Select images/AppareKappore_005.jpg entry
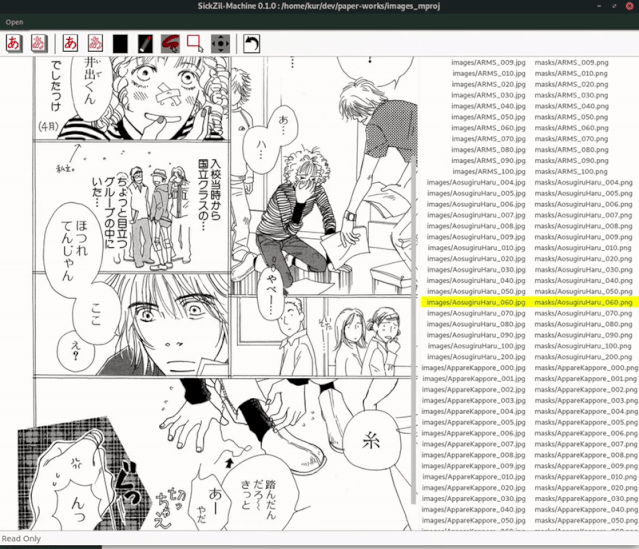Screen dimensions: 639x549 pyautogui.click(x=474, y=422)
